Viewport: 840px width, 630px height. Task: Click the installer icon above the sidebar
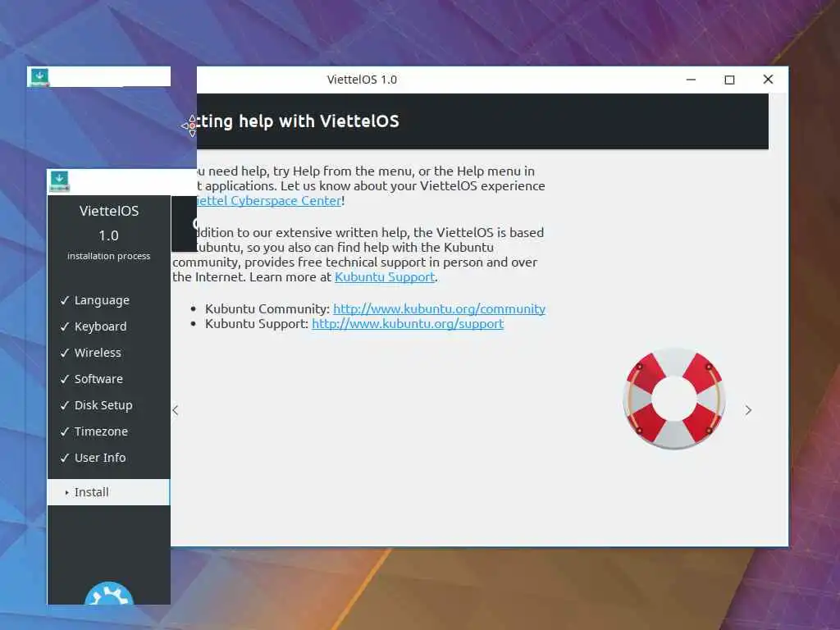click(x=59, y=181)
